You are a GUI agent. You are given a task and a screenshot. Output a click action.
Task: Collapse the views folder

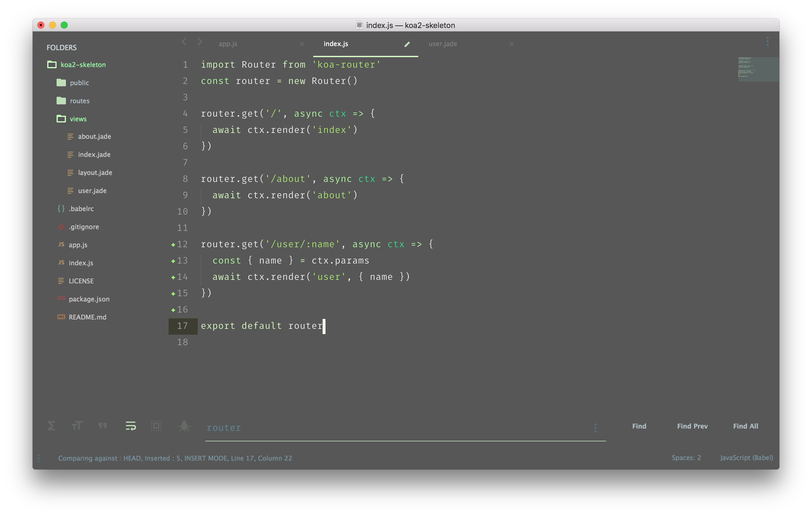click(78, 119)
